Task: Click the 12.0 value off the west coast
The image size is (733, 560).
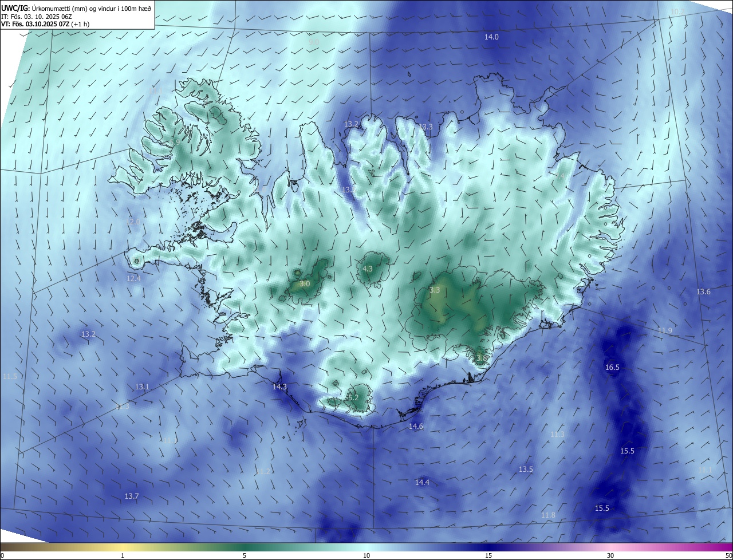Action: pyautogui.click(x=133, y=222)
